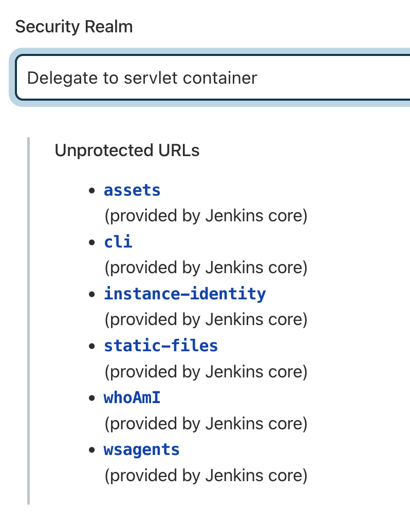
Task: Open the cli unprotected URL link
Action: coord(118,242)
